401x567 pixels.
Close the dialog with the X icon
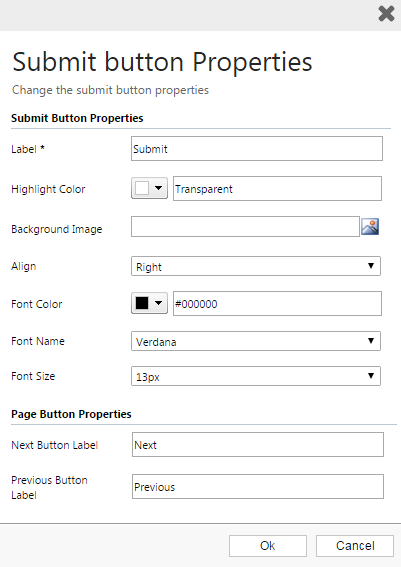point(386,14)
